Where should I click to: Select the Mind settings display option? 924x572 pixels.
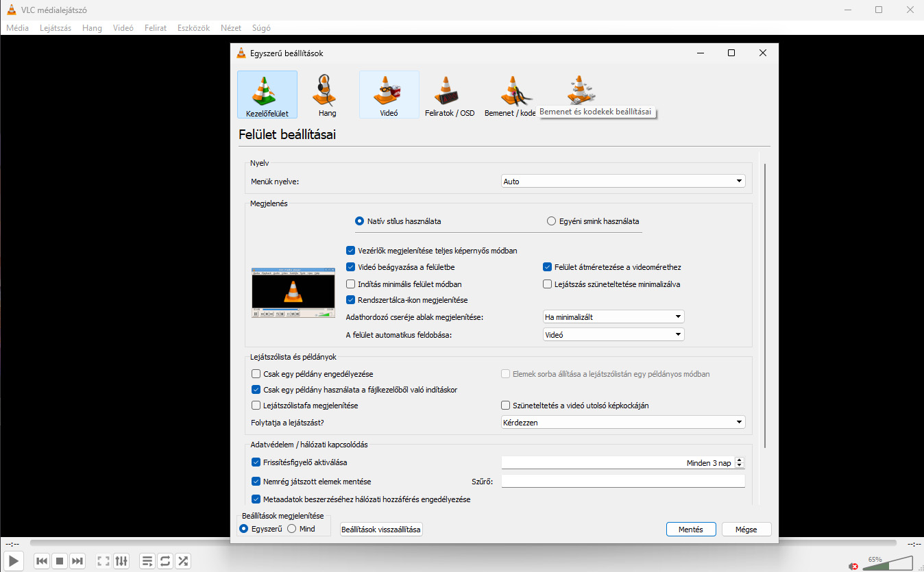[x=292, y=529]
